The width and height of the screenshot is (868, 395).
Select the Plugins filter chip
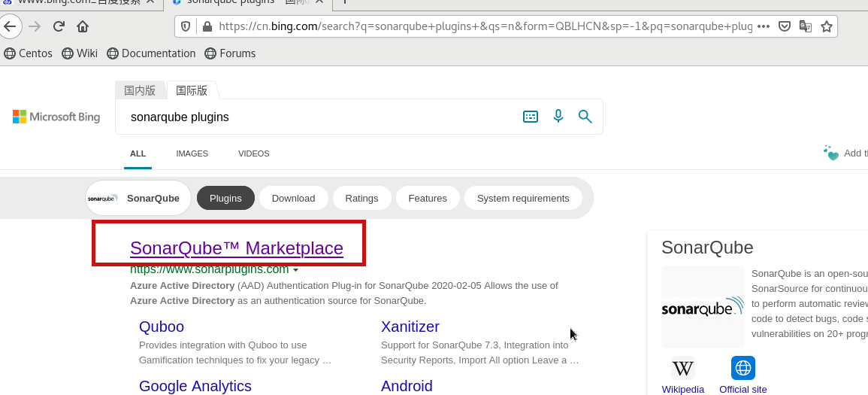point(226,198)
